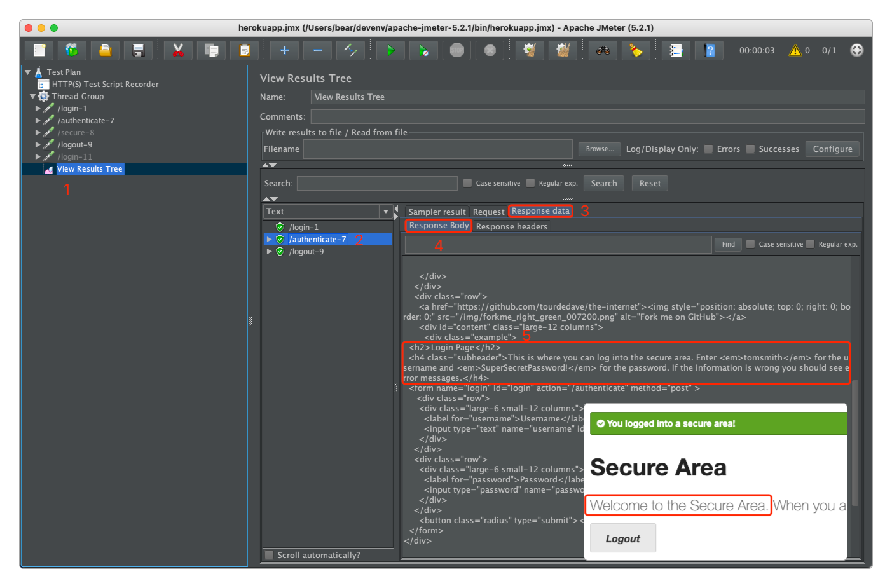
Task: Click the response body vertical scrollbar
Action: click(x=855, y=443)
